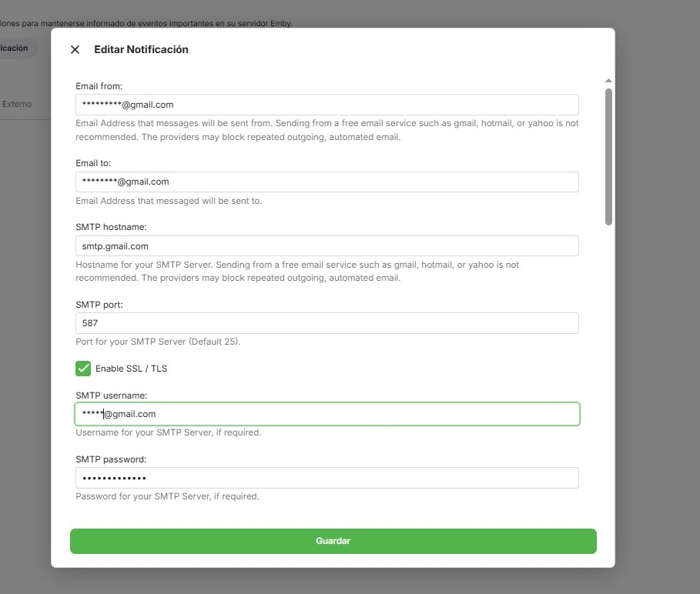Switch to the Externo tab behind dialog
Screen dimensions: 700x594
17,104
